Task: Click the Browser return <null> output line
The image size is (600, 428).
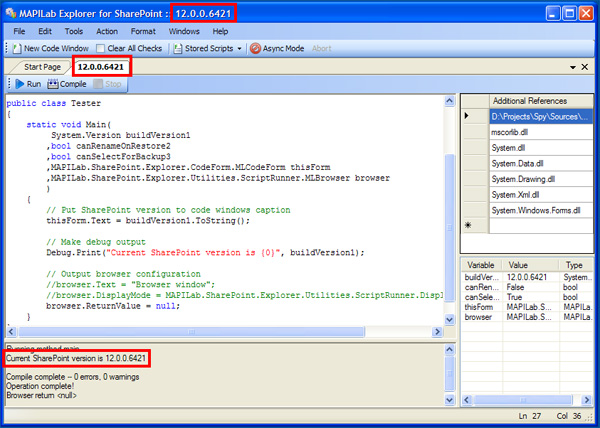Action: click(41, 395)
